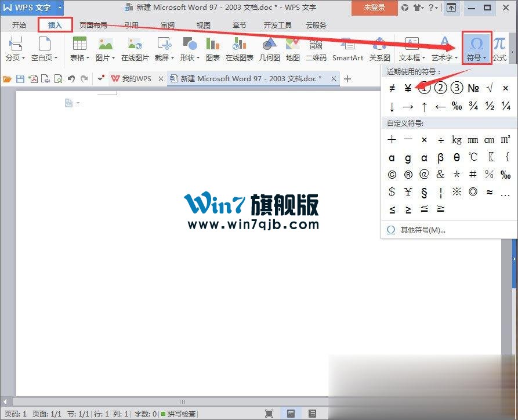Insert the ℃ degree Celsius symbol
Screen dimensions: 518x420
click(x=473, y=157)
